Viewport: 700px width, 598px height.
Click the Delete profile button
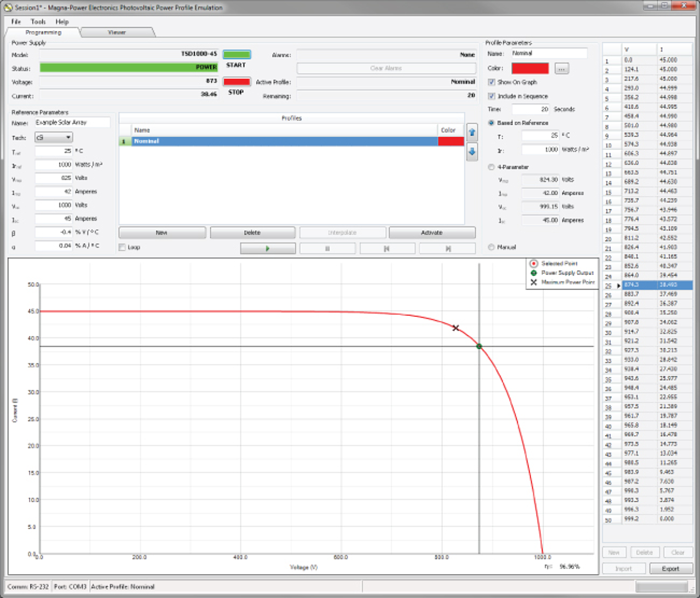pyautogui.click(x=253, y=233)
